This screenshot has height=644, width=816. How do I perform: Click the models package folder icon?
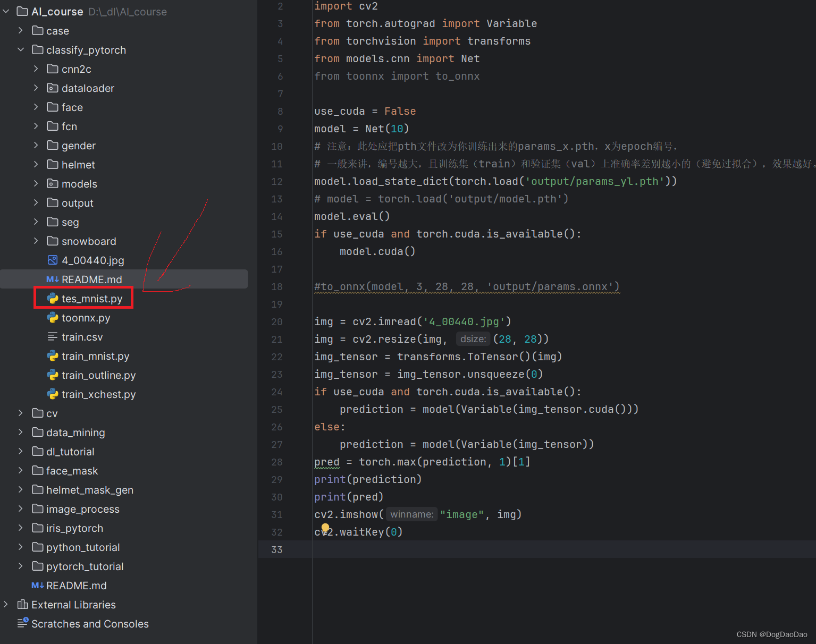tap(53, 183)
